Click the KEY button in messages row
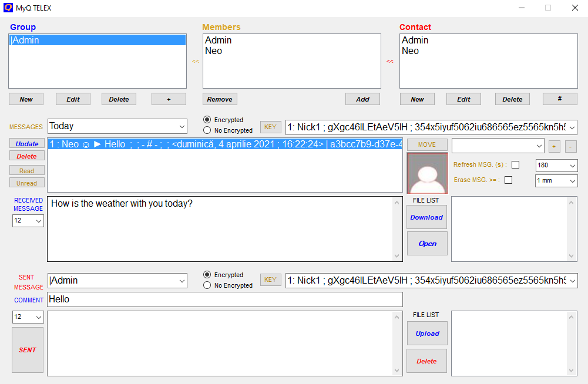The image size is (588, 384). 270,127
